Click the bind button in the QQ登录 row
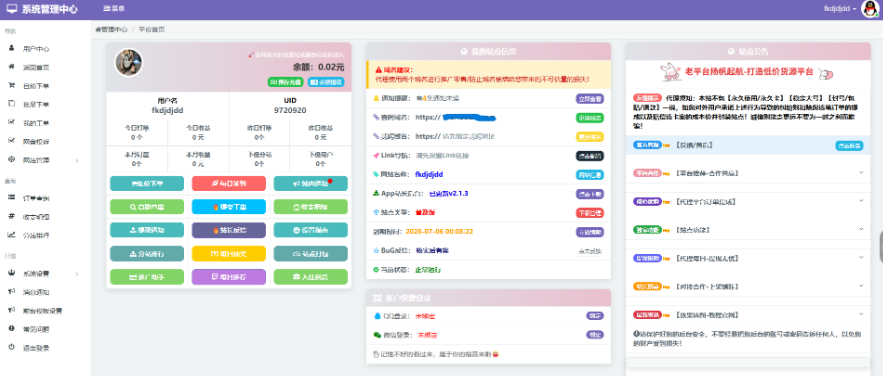The height and width of the screenshot is (376, 883). 595,316
